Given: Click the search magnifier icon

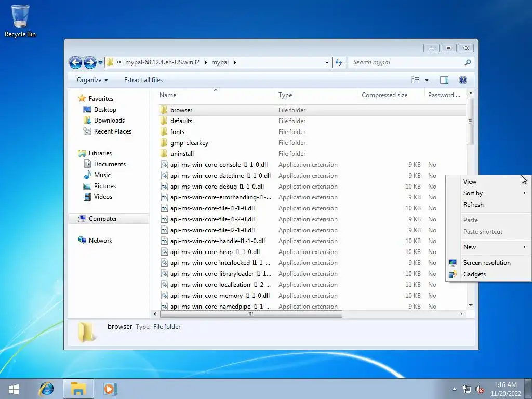Looking at the screenshot, I should (468, 62).
